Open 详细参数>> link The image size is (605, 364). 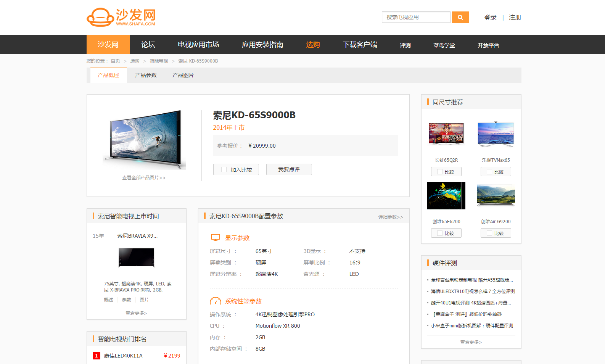point(391,217)
